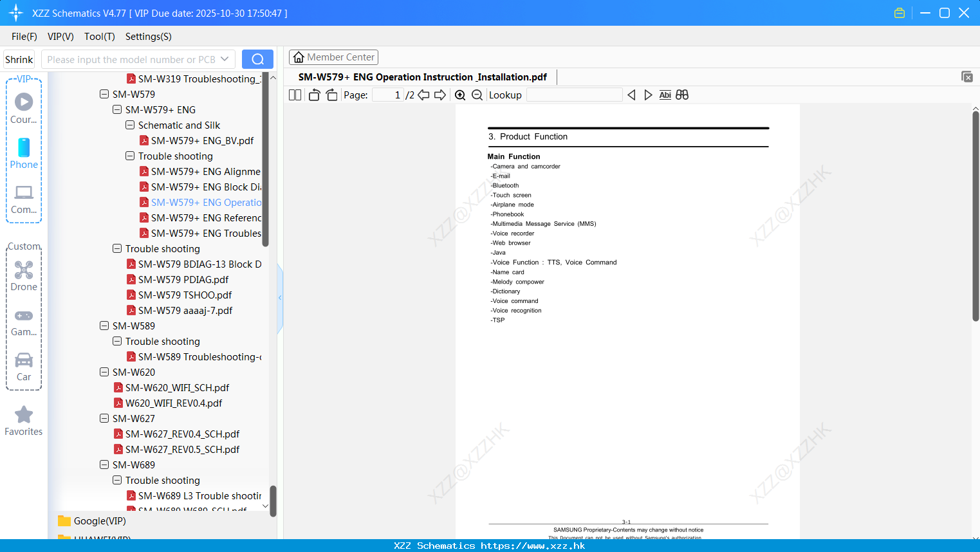
Task: Open SM-W319 Troubleshooting file
Action: tap(194, 78)
